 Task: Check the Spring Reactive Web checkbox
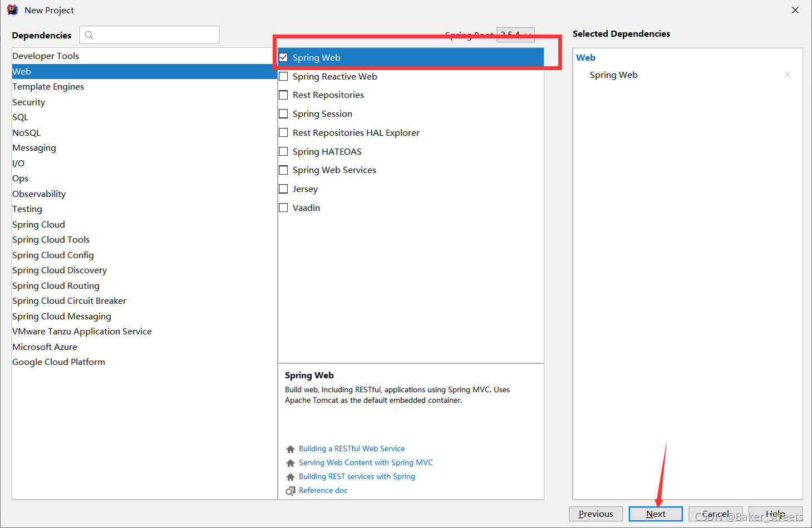click(x=284, y=76)
